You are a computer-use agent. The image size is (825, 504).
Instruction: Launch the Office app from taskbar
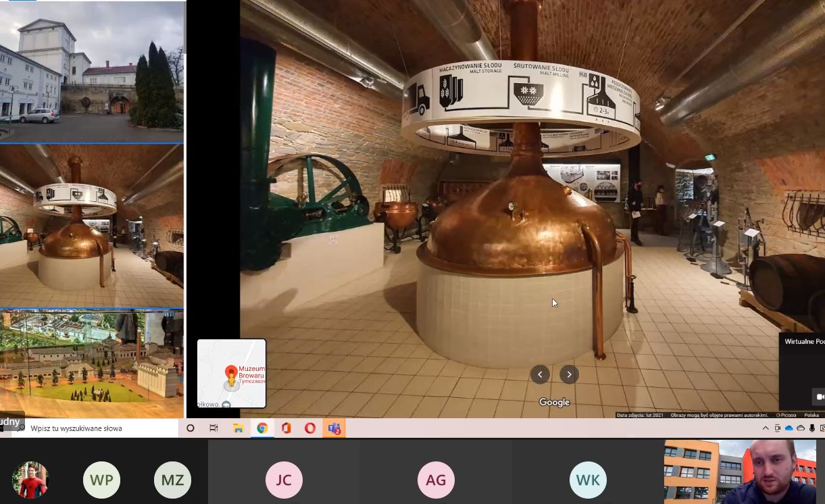286,428
